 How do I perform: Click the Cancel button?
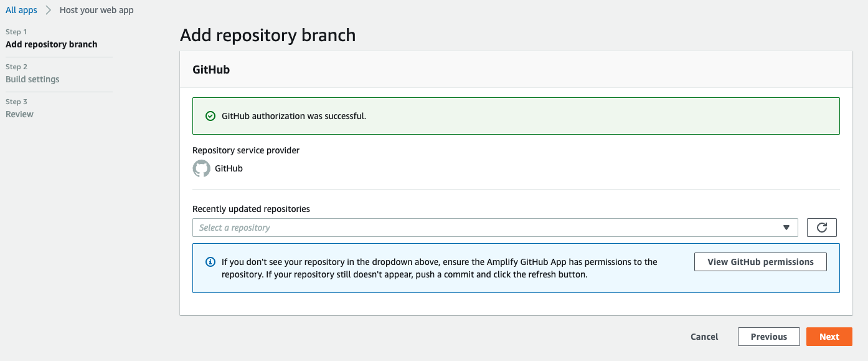704,337
